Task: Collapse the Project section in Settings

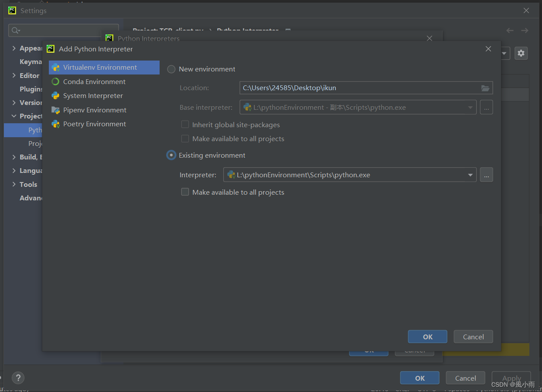Action: point(14,116)
